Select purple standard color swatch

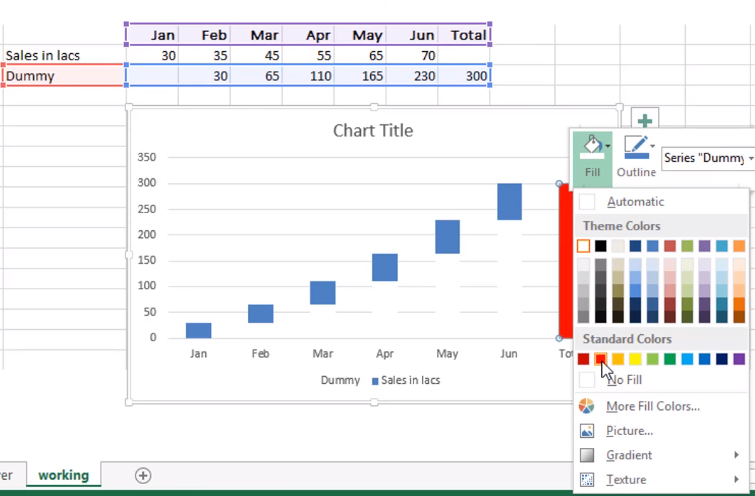[x=739, y=359]
